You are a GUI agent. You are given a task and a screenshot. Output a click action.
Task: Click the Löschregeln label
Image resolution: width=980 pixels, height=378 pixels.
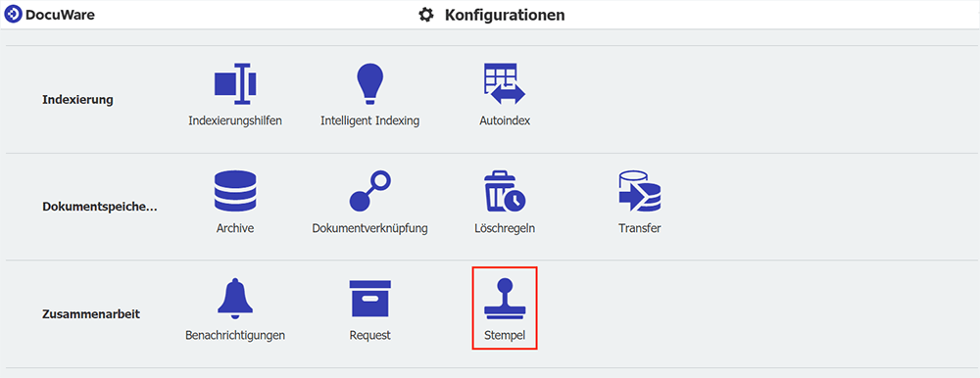click(x=505, y=228)
